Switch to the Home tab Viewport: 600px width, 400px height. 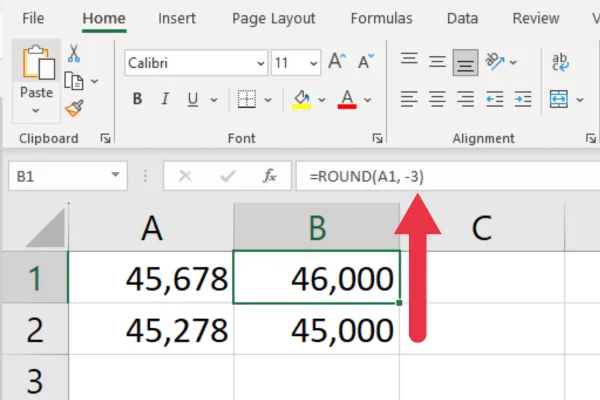point(104,18)
